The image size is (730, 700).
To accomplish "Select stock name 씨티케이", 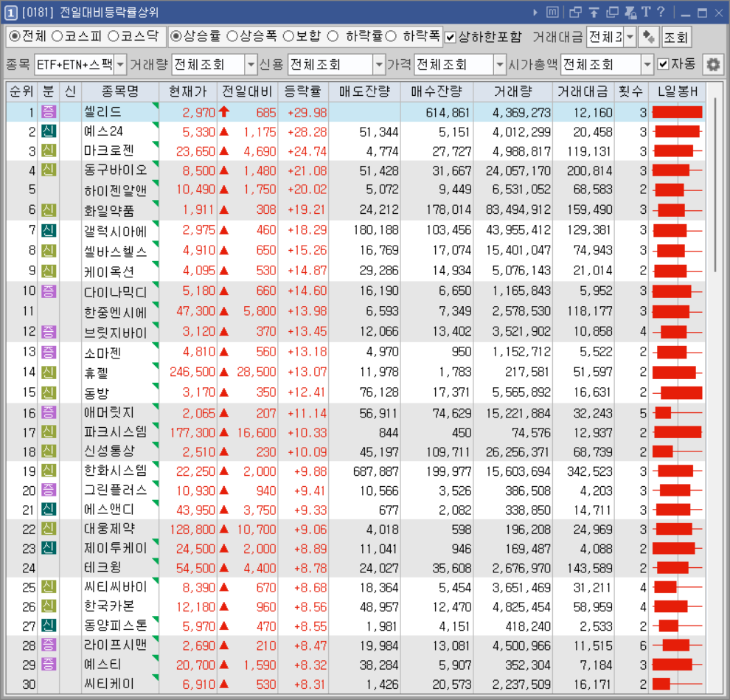I will (x=109, y=684).
